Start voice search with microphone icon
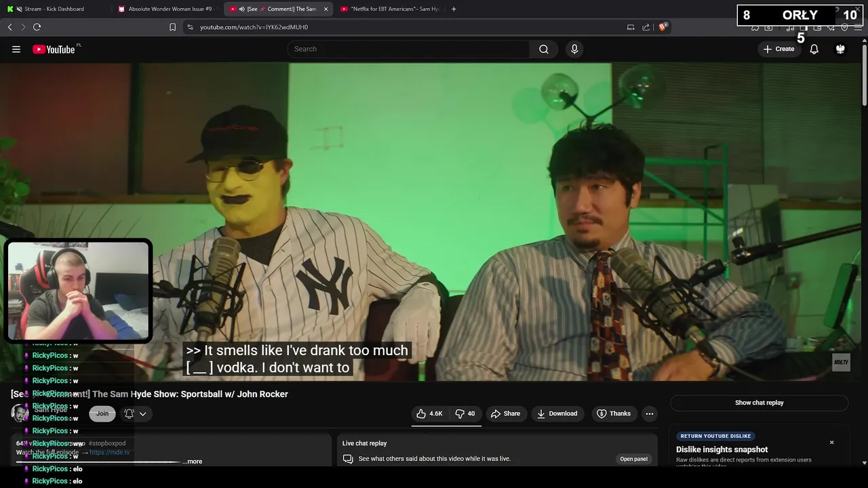868x488 pixels. point(574,49)
